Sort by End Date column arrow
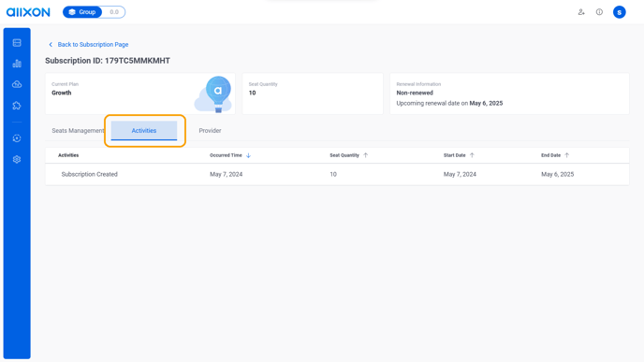Image resolution: width=644 pixels, height=362 pixels. (567, 155)
